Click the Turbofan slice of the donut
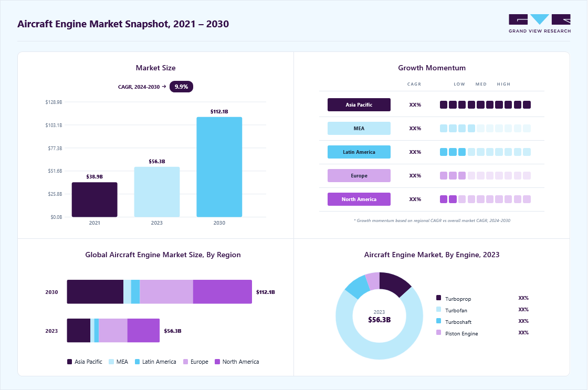Screen dimensions: 588x390 [380, 351]
